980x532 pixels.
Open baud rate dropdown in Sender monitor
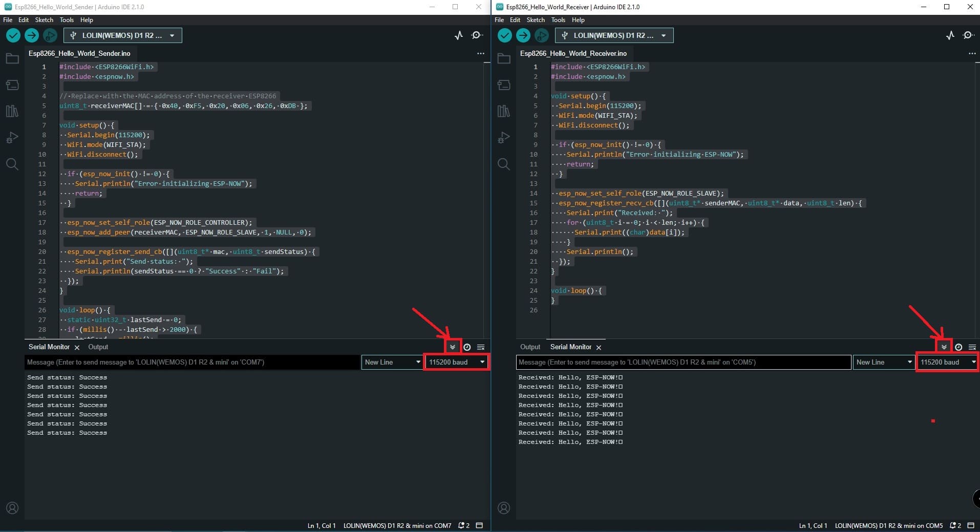click(x=456, y=362)
